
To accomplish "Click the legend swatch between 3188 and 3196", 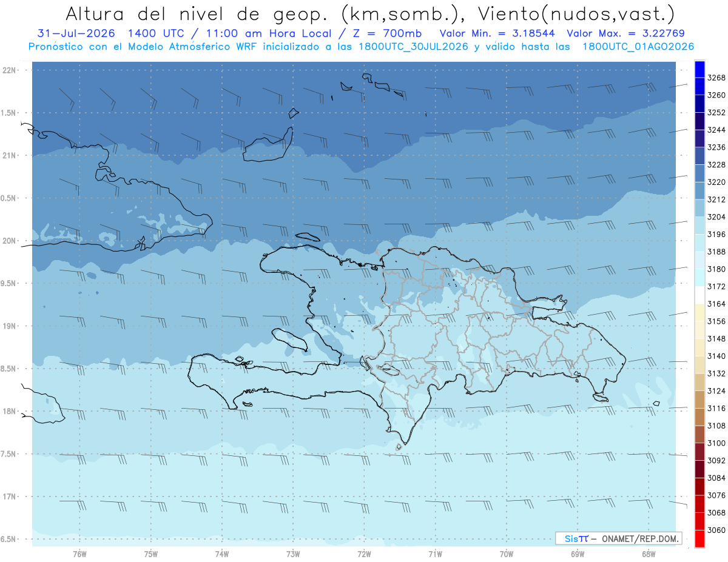I will 699,243.
